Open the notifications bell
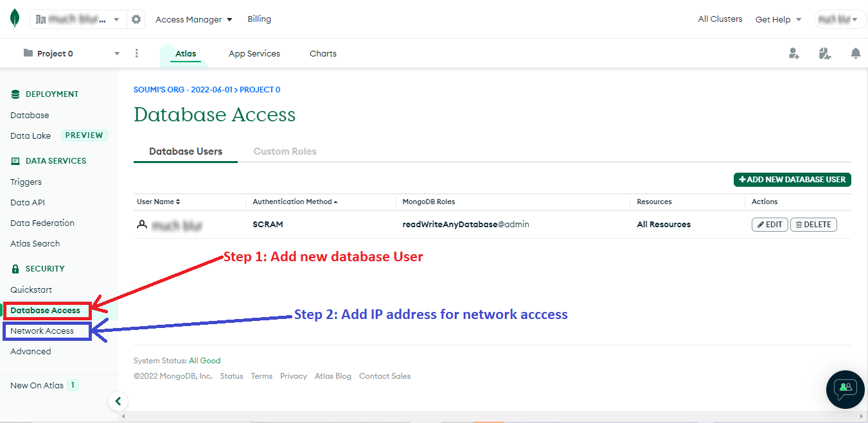 click(x=856, y=53)
